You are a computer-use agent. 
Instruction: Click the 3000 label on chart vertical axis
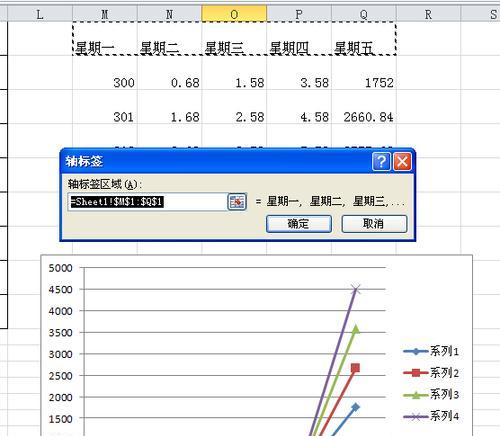[60, 354]
